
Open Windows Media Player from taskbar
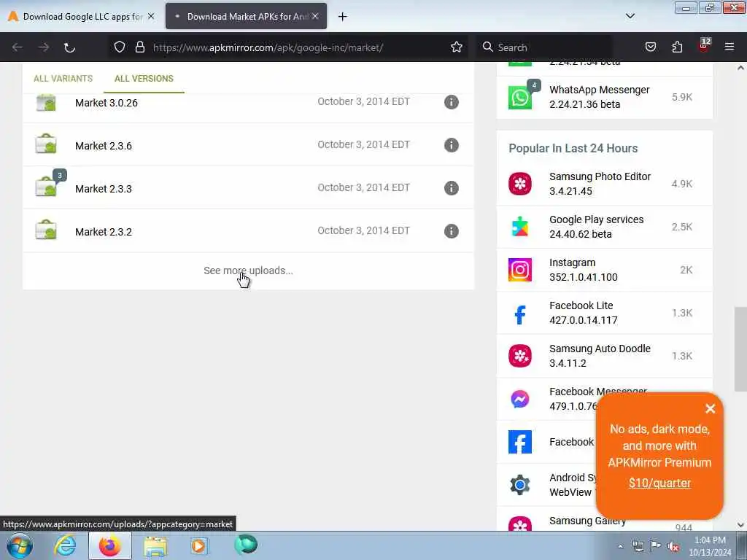[198, 545]
